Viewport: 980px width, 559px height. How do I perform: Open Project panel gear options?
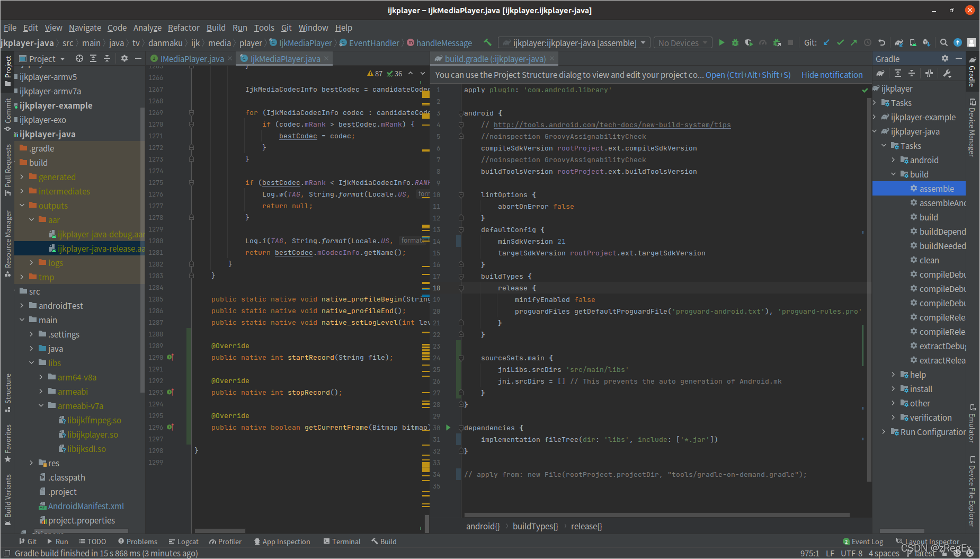coord(124,58)
